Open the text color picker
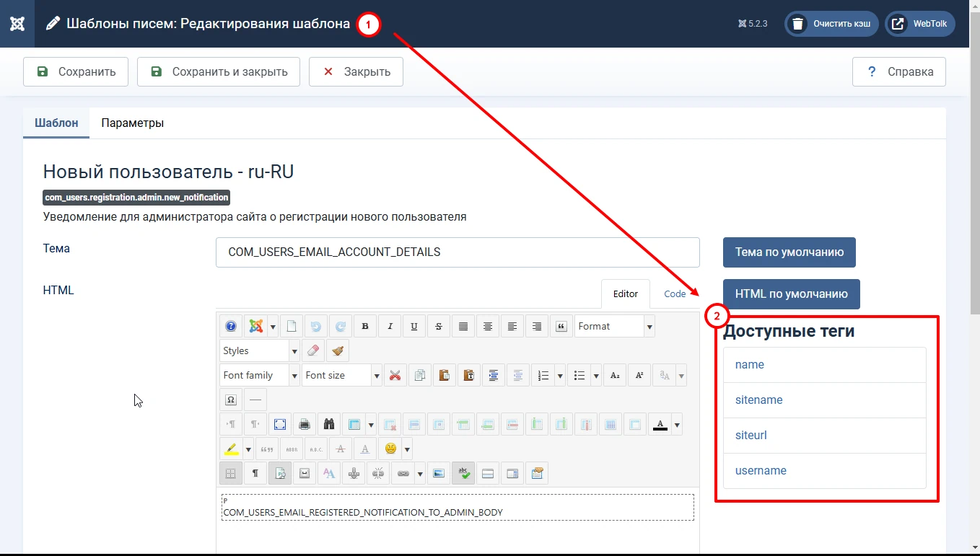Image resolution: width=980 pixels, height=556 pixels. (660, 424)
